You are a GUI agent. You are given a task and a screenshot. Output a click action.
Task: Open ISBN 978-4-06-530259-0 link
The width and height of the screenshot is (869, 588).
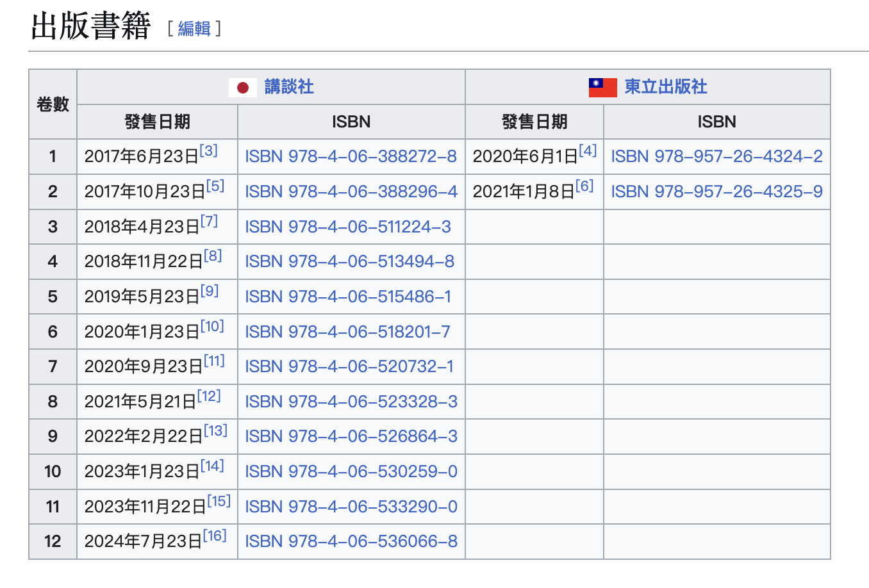click(x=351, y=471)
